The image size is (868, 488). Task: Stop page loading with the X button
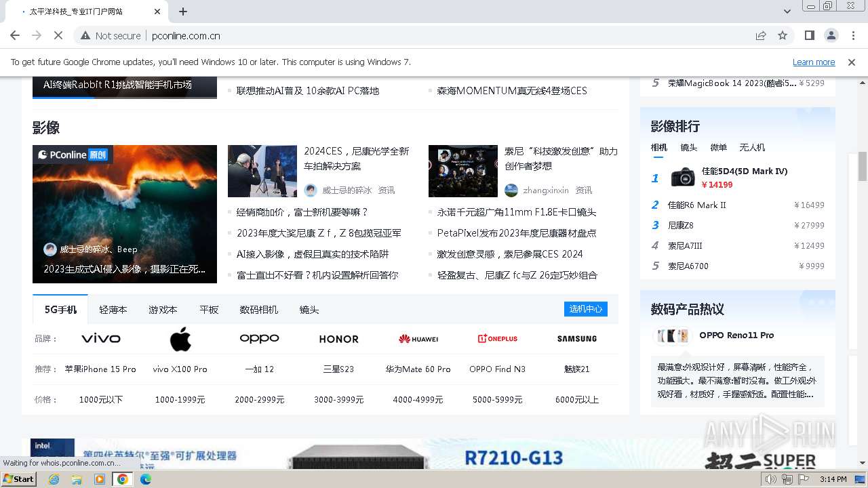coord(58,35)
